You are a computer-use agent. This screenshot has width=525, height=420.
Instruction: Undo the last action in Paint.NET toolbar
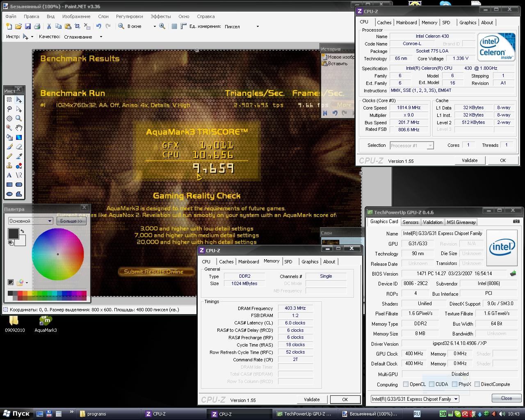tap(98, 26)
